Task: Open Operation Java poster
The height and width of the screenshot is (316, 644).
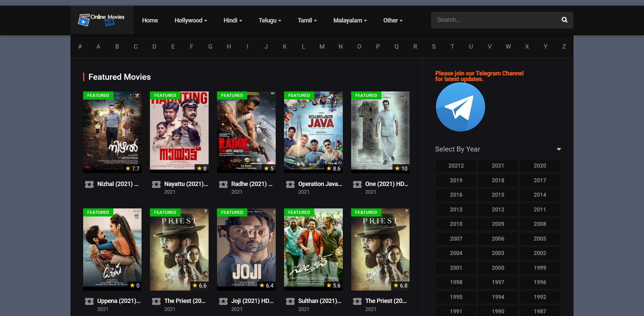Action: pos(313,132)
